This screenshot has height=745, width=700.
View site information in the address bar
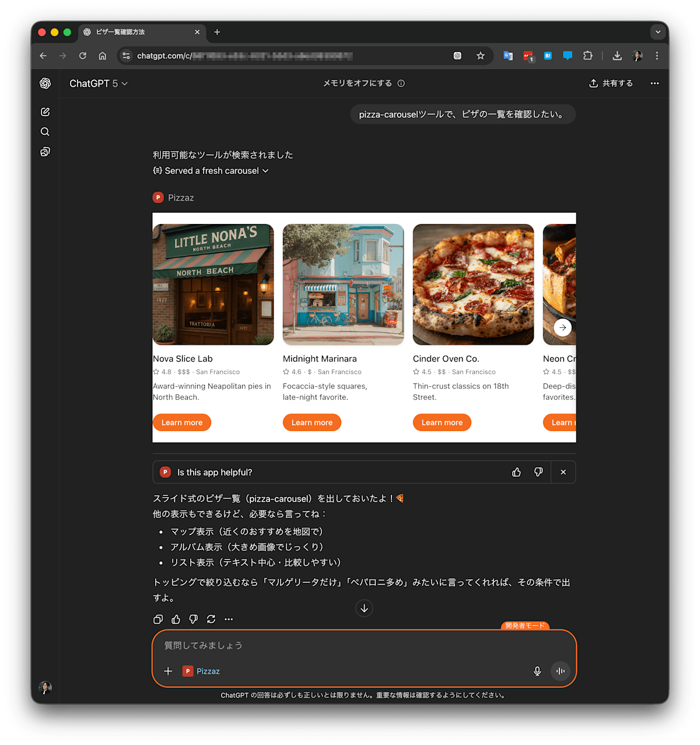[126, 56]
